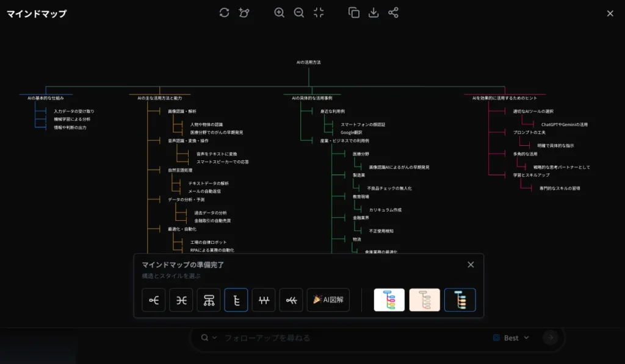Select the colorful white style swatch
The width and height of the screenshot is (625, 364).
click(390, 299)
